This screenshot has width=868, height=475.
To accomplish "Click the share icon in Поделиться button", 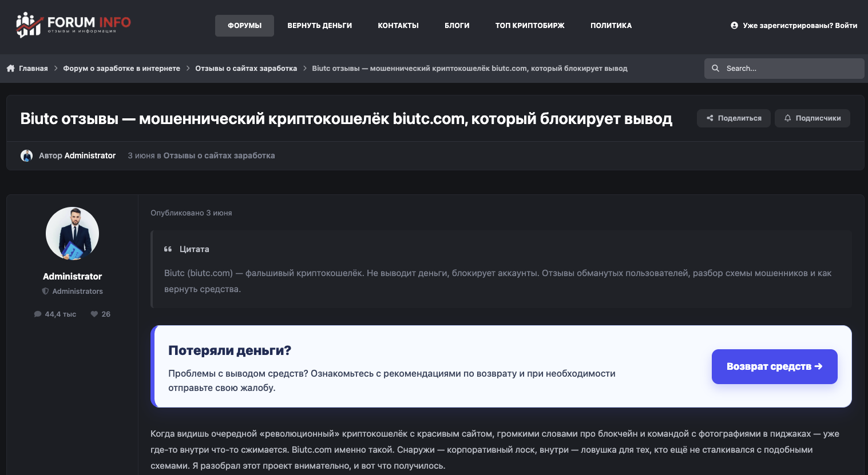I will (x=710, y=118).
